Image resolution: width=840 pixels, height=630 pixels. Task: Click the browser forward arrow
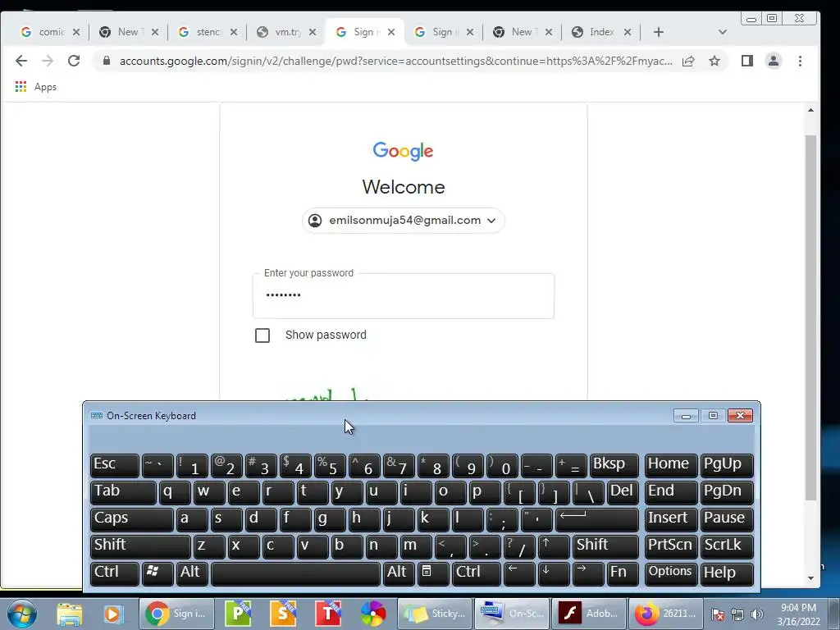tap(47, 61)
